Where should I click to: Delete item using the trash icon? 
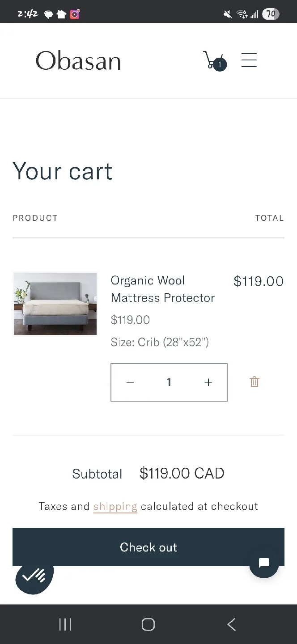(x=255, y=382)
